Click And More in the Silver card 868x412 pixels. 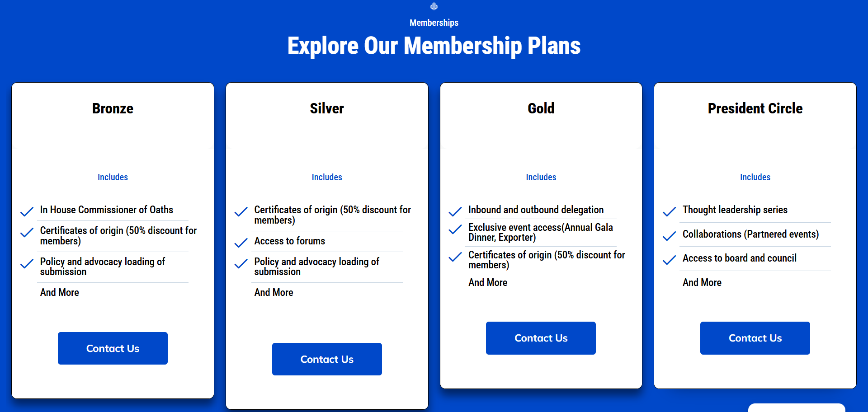[274, 292]
